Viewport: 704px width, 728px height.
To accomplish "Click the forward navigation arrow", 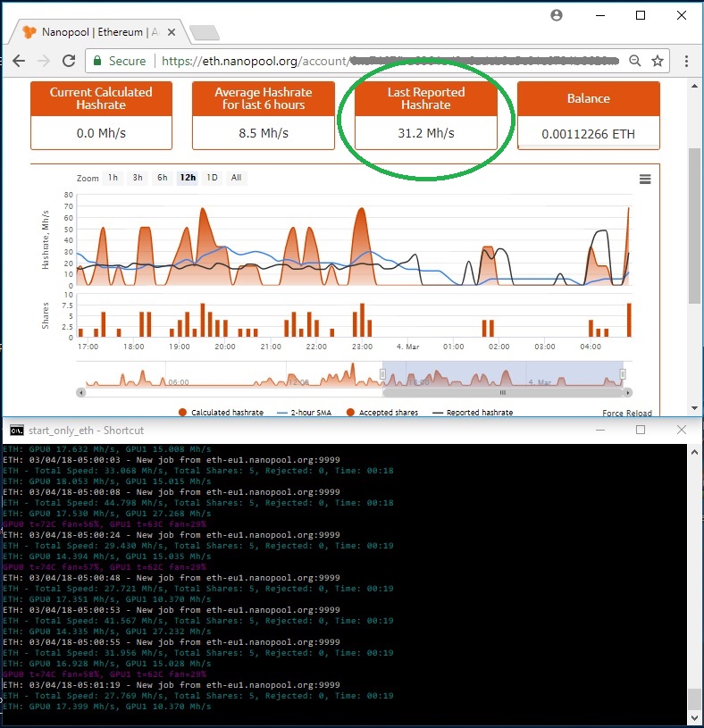I will click(x=44, y=61).
